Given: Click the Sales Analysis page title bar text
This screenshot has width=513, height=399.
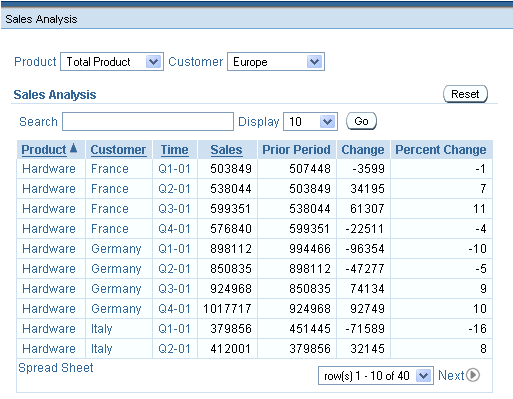Looking at the screenshot, I should 41,19.
